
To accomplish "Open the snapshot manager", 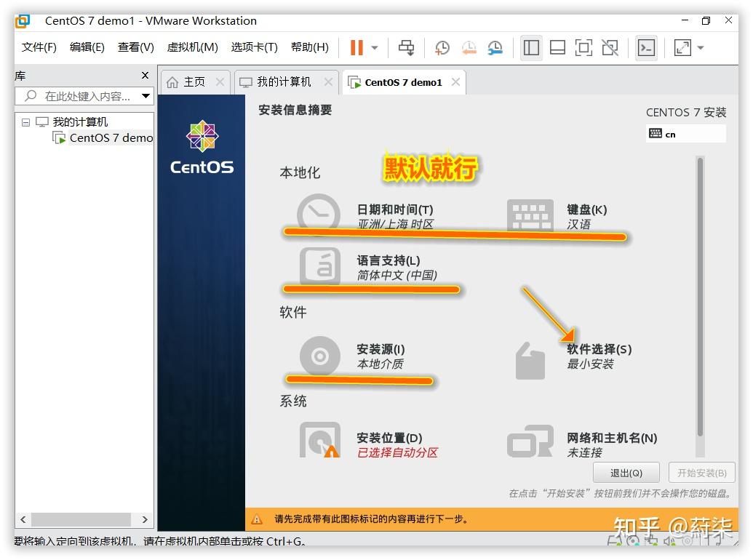I will (497, 47).
